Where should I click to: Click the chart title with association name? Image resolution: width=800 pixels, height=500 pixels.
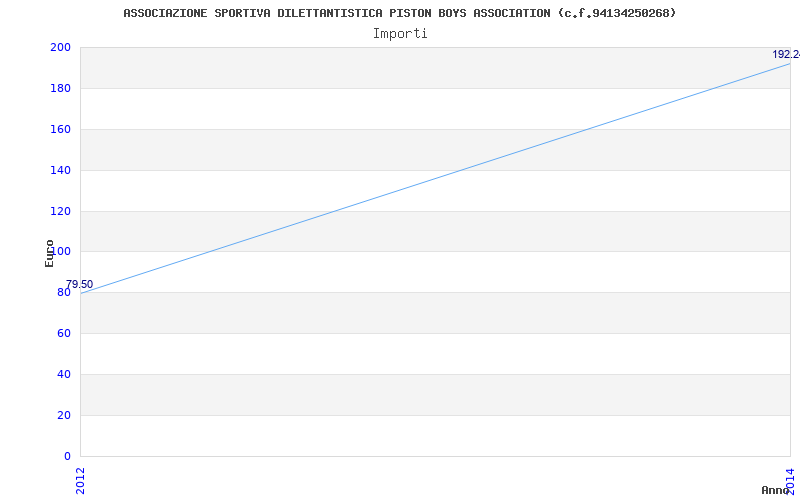399,13
